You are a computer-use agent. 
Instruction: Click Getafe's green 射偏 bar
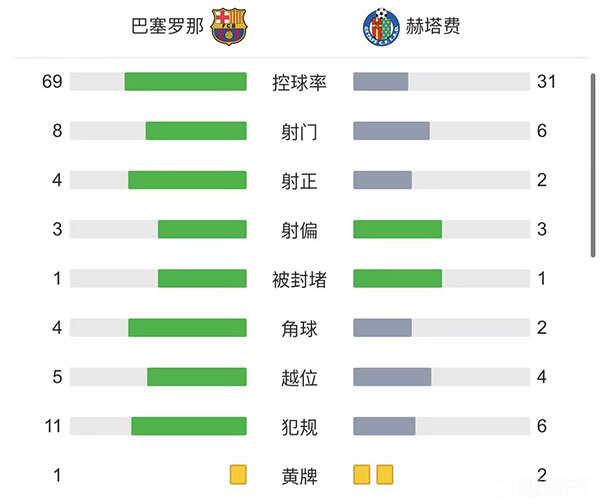[398, 229]
